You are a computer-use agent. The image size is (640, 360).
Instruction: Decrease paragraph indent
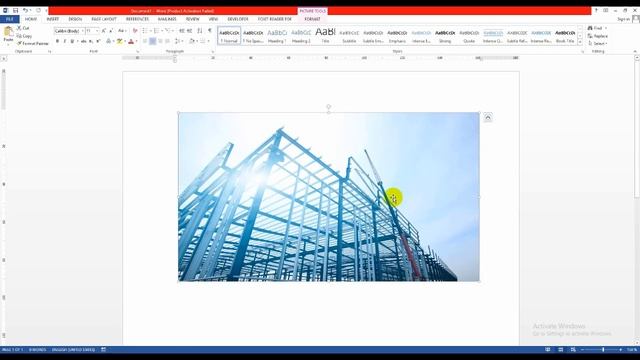pyautogui.click(x=182, y=31)
